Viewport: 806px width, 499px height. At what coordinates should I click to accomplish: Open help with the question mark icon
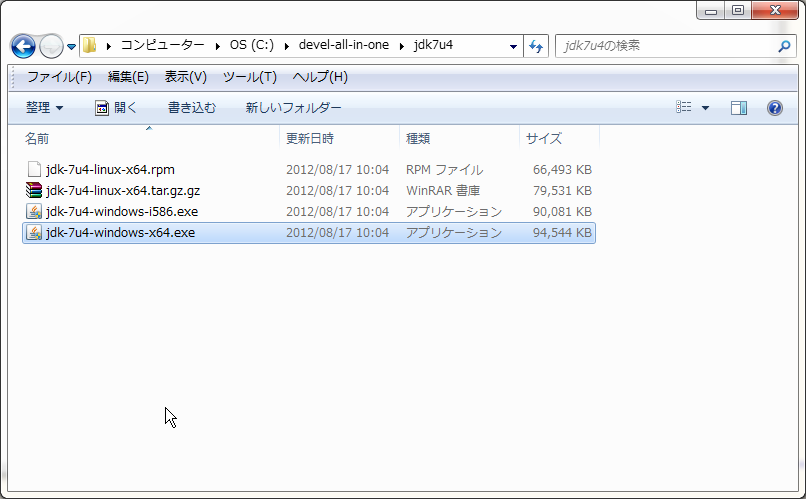(x=775, y=108)
